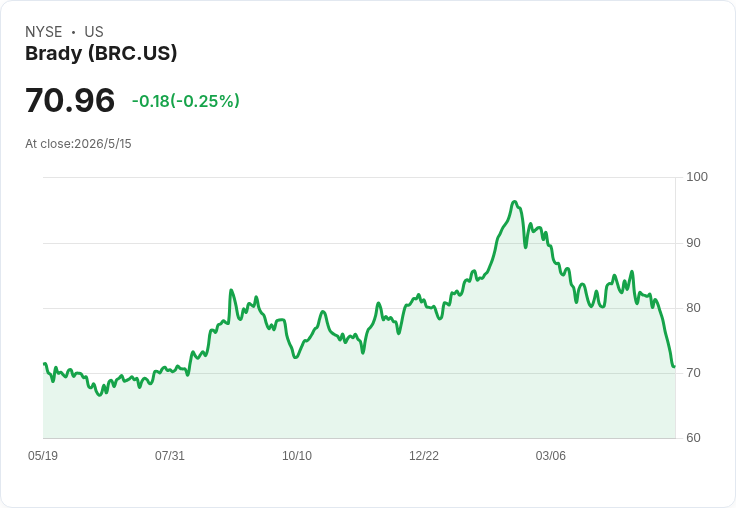This screenshot has width=736, height=508.
Task: Click the 80 label on the price axis
Action: click(693, 308)
